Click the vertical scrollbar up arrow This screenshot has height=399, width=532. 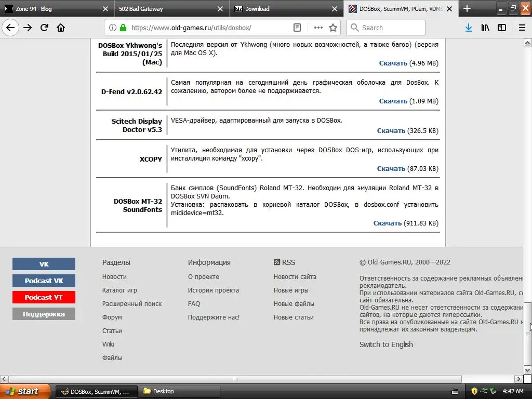coord(528,43)
